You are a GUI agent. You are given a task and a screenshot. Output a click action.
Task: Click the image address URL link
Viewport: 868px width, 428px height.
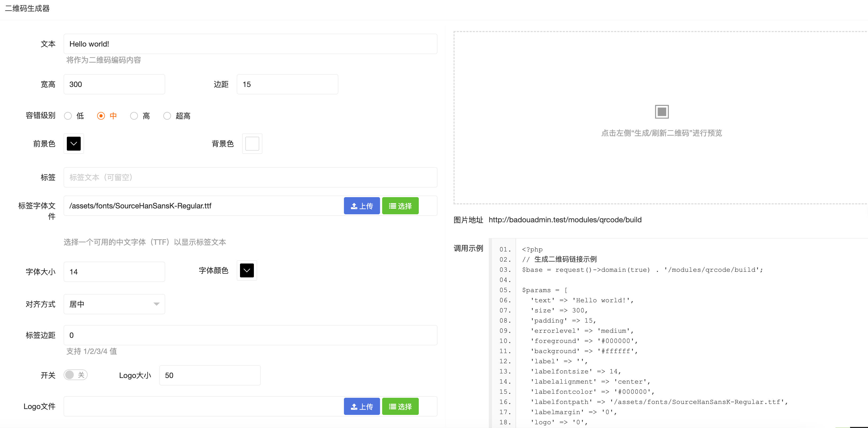click(565, 220)
